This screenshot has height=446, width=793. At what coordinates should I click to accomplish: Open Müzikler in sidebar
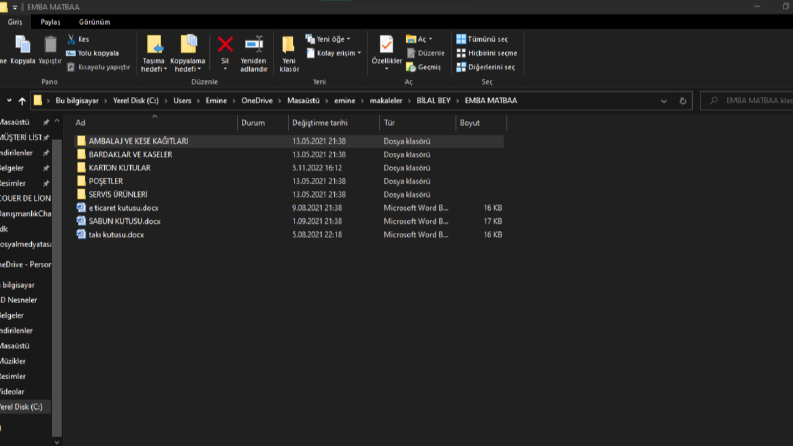point(13,361)
